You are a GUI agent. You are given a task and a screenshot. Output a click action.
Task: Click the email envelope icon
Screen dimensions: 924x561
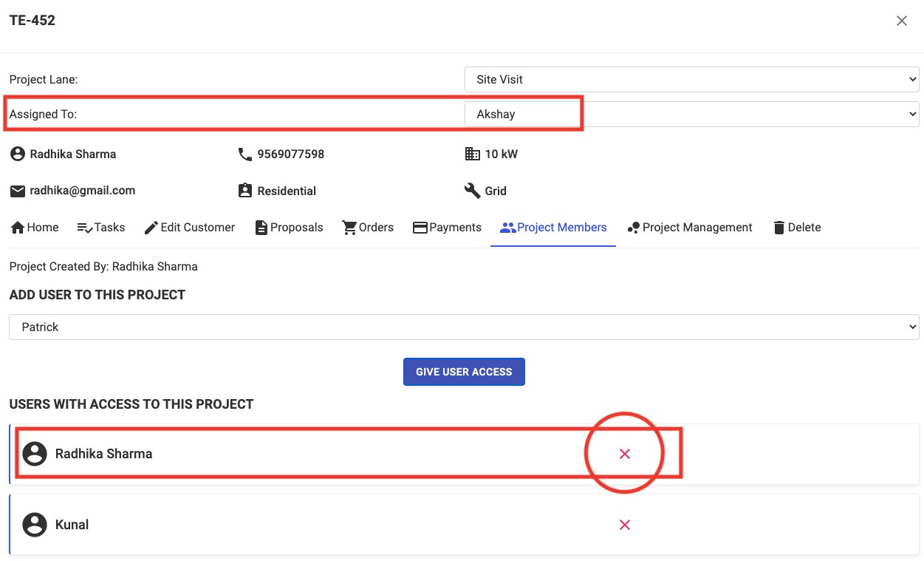click(x=18, y=191)
